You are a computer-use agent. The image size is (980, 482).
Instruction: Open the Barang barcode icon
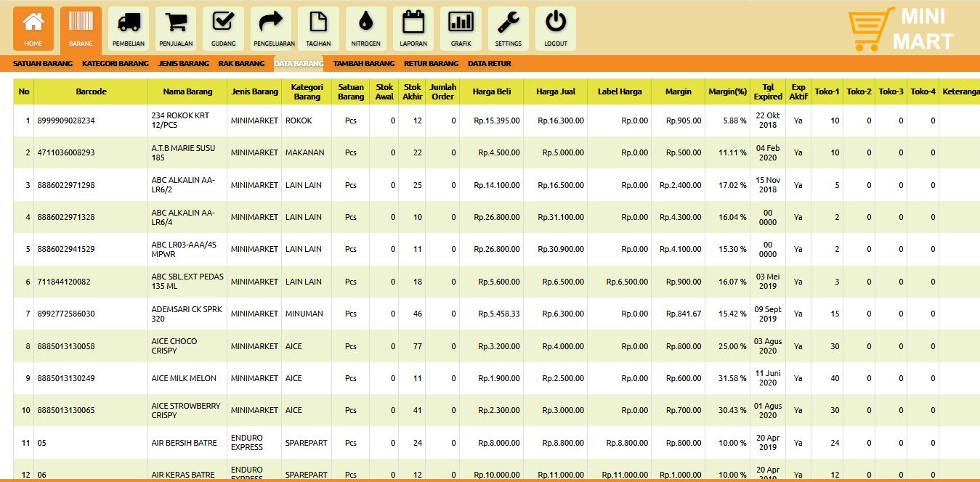pyautogui.click(x=81, y=23)
